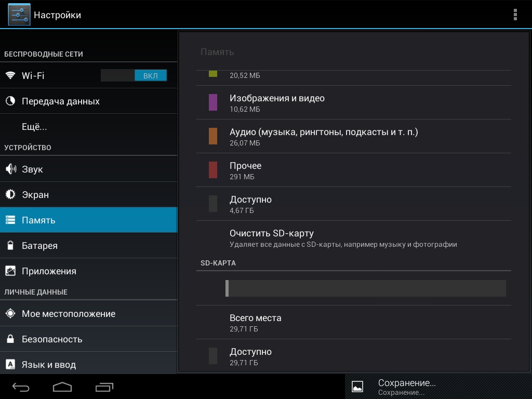Image resolution: width=532 pixels, height=399 pixels.
Task: Tap the Приложения apps icon
Action: [10, 271]
